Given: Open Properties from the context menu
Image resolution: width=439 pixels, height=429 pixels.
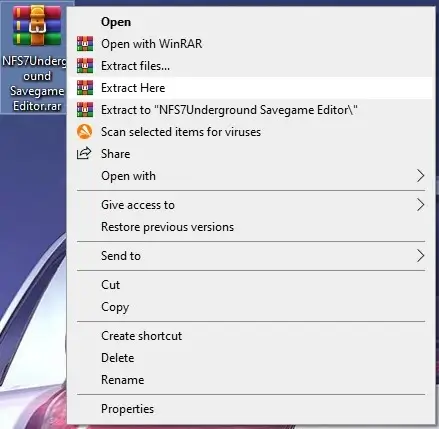Looking at the screenshot, I should [250, 409].
